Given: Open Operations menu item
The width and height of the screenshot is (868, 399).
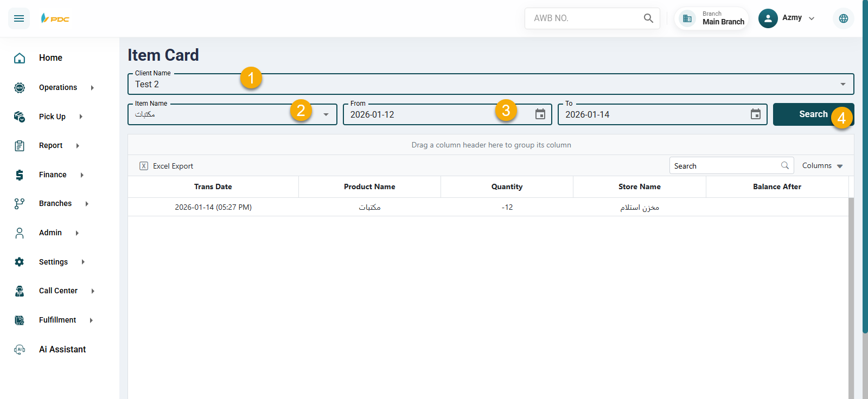Looking at the screenshot, I should tap(58, 87).
